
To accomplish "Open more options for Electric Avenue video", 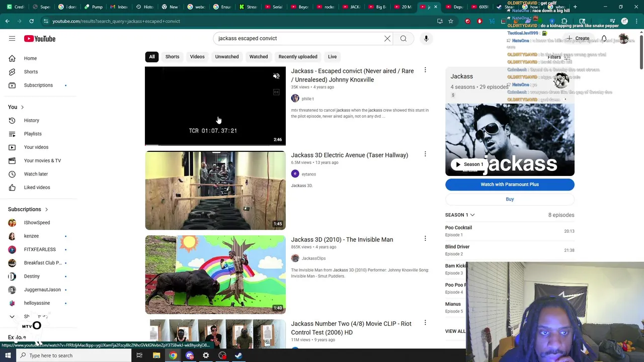I will [x=425, y=154].
